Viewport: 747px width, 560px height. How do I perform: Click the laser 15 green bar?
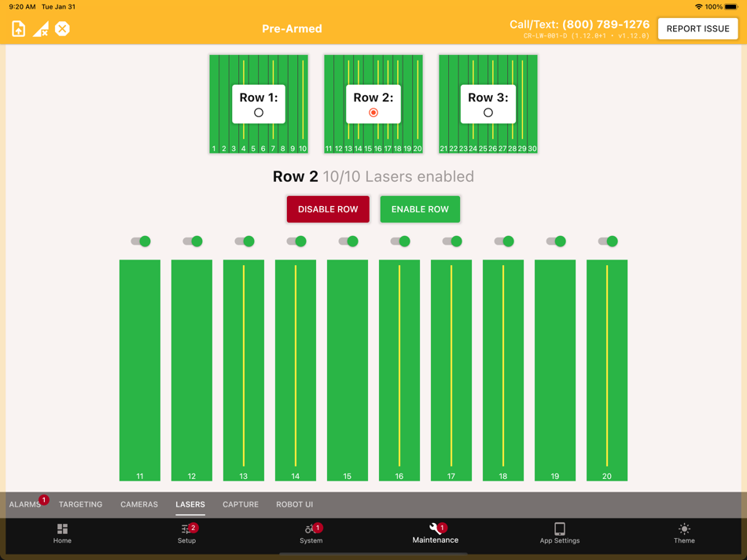(348, 370)
